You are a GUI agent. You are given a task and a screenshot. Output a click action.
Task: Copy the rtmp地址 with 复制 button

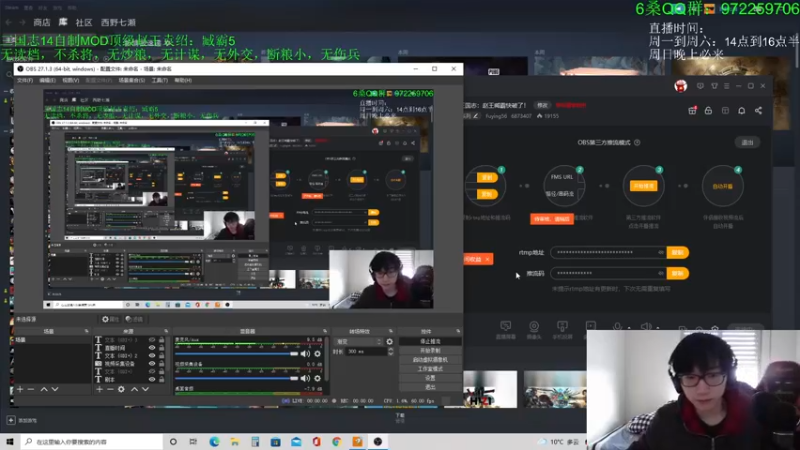point(678,253)
